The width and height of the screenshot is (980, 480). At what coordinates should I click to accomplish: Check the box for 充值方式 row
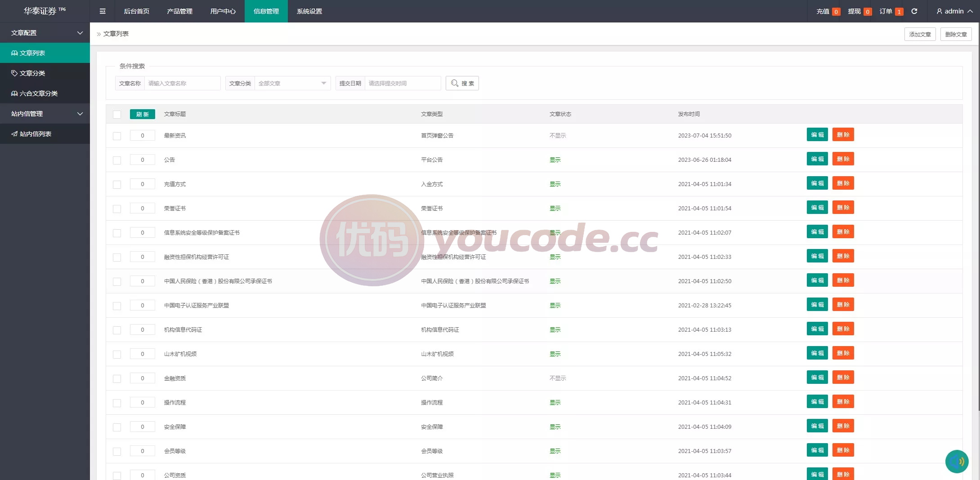[117, 184]
